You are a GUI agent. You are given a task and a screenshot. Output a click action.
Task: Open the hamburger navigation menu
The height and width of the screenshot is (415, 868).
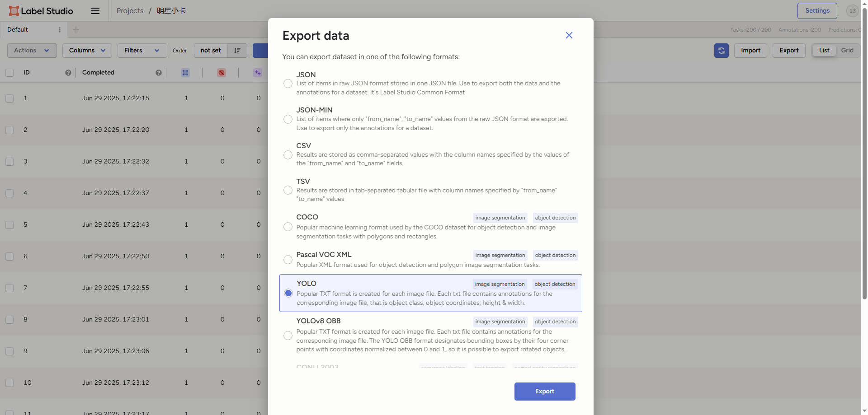click(95, 11)
